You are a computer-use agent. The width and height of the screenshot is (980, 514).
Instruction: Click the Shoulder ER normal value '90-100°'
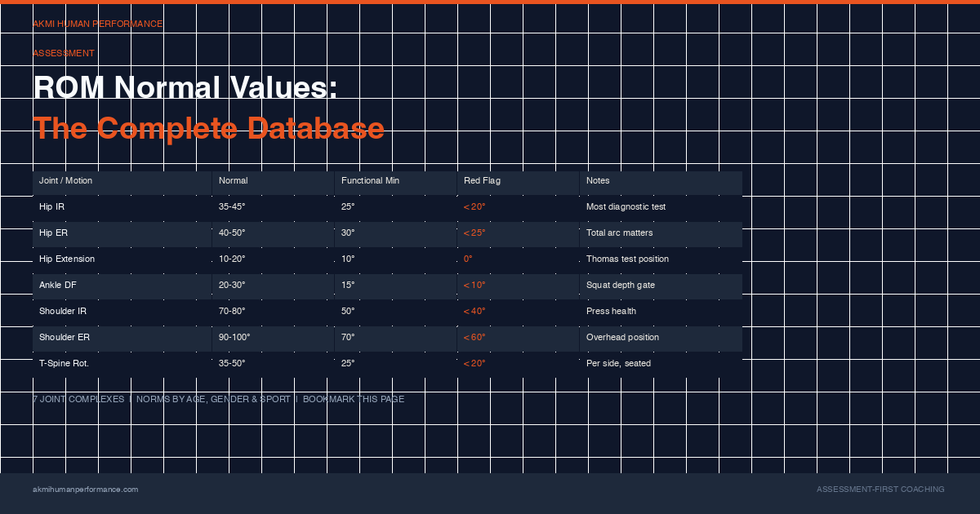click(x=234, y=338)
